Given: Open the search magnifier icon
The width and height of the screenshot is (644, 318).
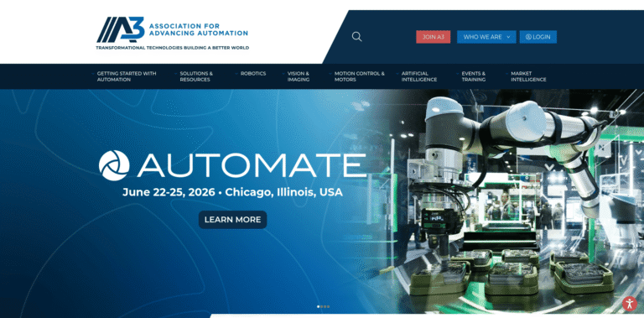Looking at the screenshot, I should (x=357, y=37).
